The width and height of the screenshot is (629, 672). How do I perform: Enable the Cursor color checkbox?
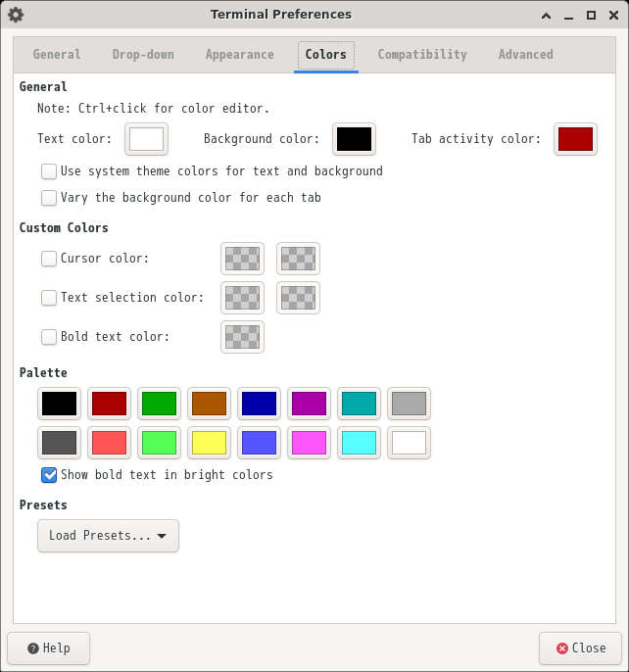pos(49,259)
